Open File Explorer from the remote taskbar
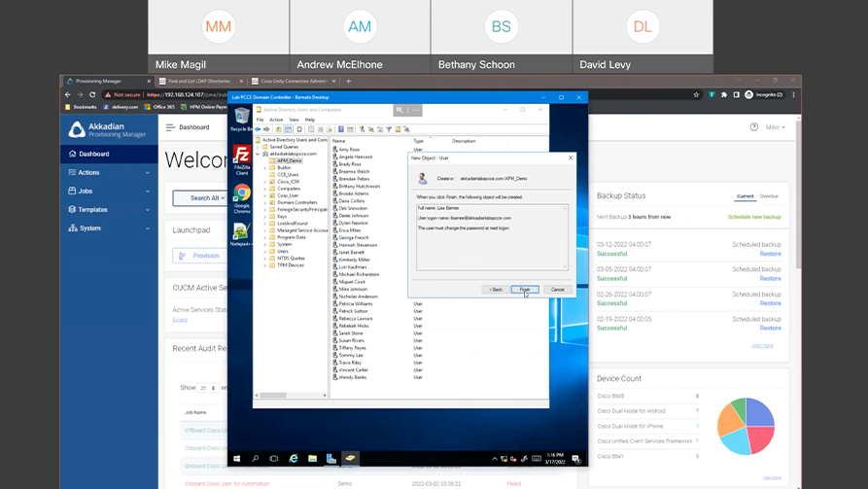868x489 pixels. [x=312, y=459]
